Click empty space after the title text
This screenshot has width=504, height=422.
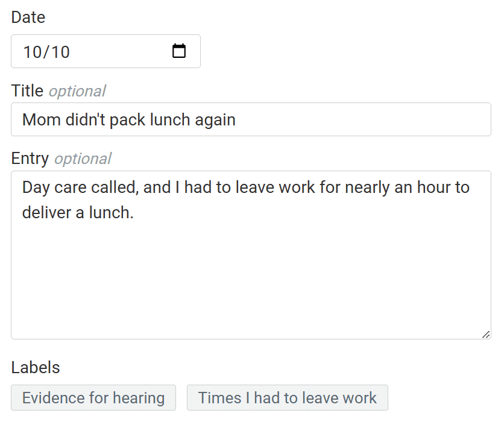tap(362, 119)
